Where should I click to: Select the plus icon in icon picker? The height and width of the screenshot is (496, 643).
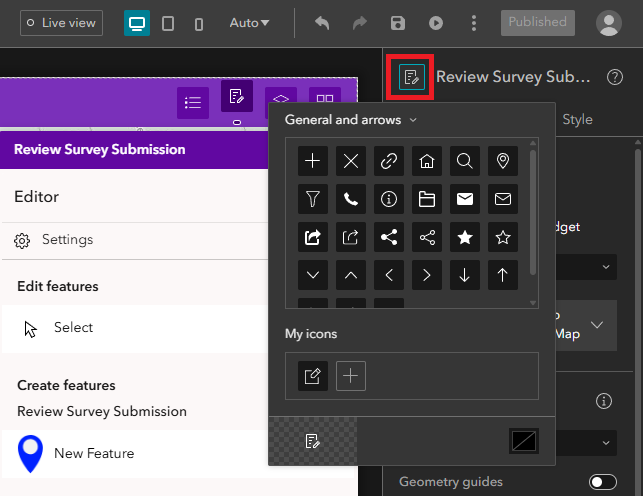pyautogui.click(x=312, y=161)
